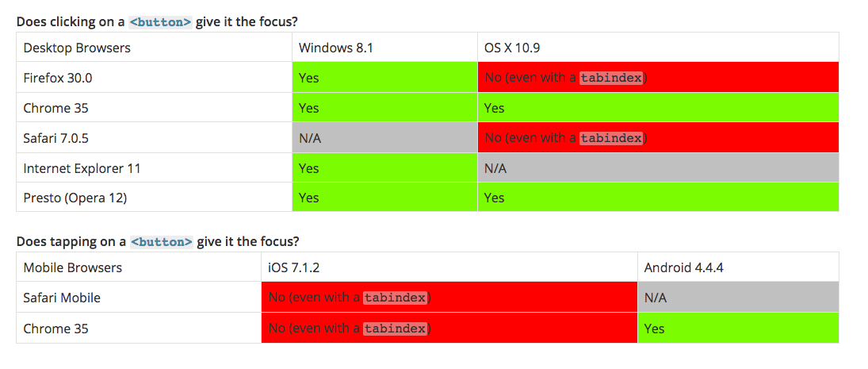Image resolution: width=868 pixels, height=369 pixels.
Task: Click the Presto Opera 12 OS X Yes cell
Action: tap(658, 197)
